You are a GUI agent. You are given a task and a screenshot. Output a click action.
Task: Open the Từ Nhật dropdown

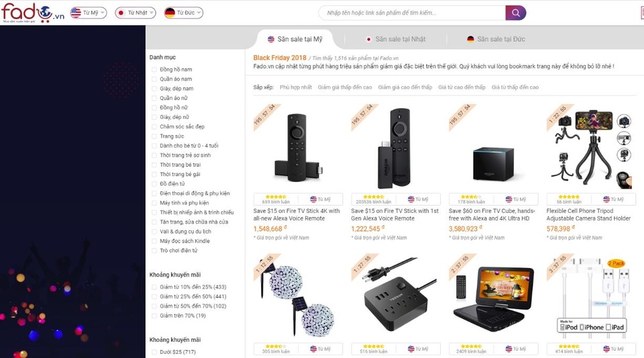tap(136, 13)
